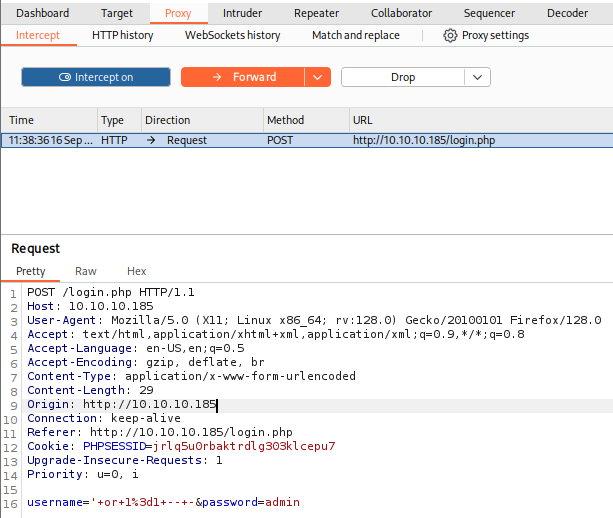This screenshot has height=518, width=613.
Task: Click the Proxy settings gear icon
Action: tap(450, 36)
